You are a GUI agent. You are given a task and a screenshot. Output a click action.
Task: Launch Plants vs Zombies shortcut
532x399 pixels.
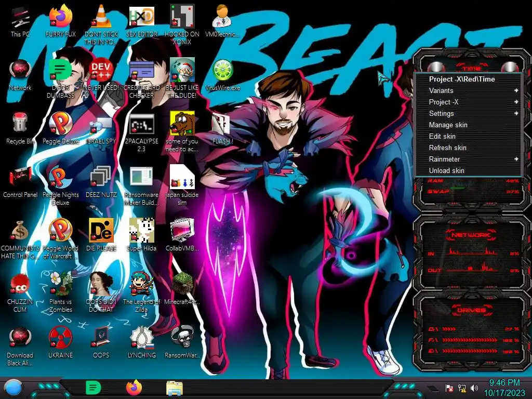[60, 284]
